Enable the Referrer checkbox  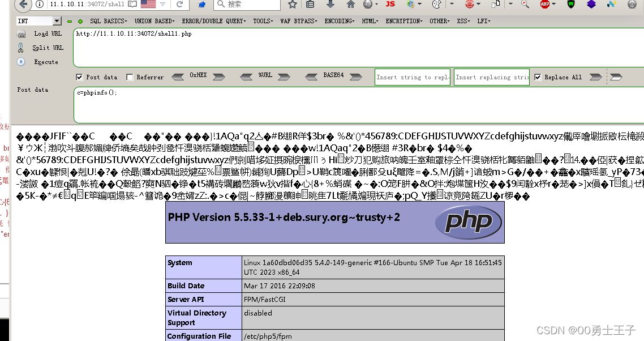[x=130, y=77]
